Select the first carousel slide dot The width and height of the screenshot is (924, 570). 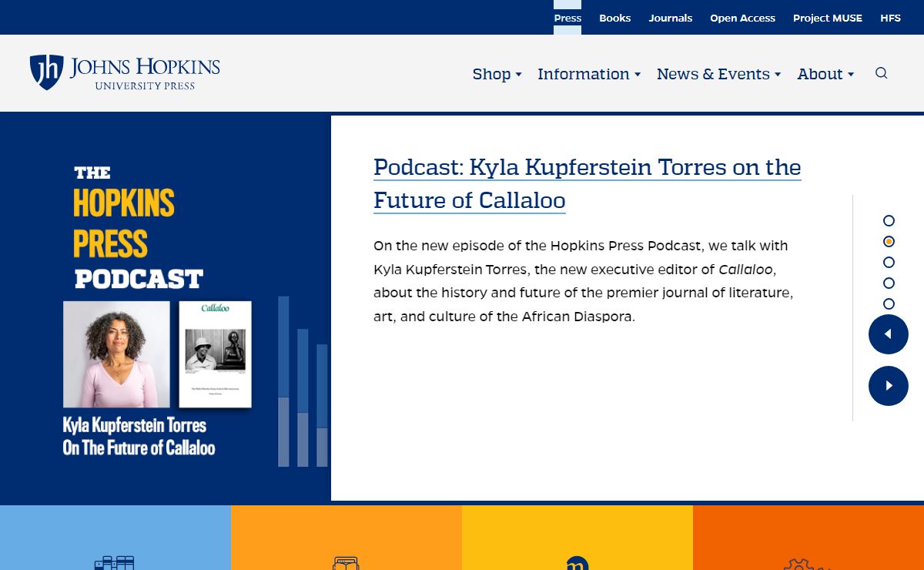[x=889, y=221]
